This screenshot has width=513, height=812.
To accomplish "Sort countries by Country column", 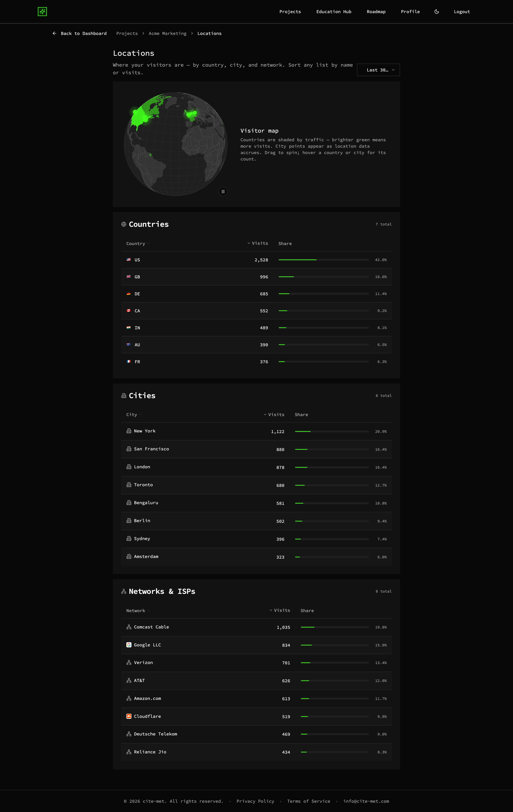I will tap(138, 243).
